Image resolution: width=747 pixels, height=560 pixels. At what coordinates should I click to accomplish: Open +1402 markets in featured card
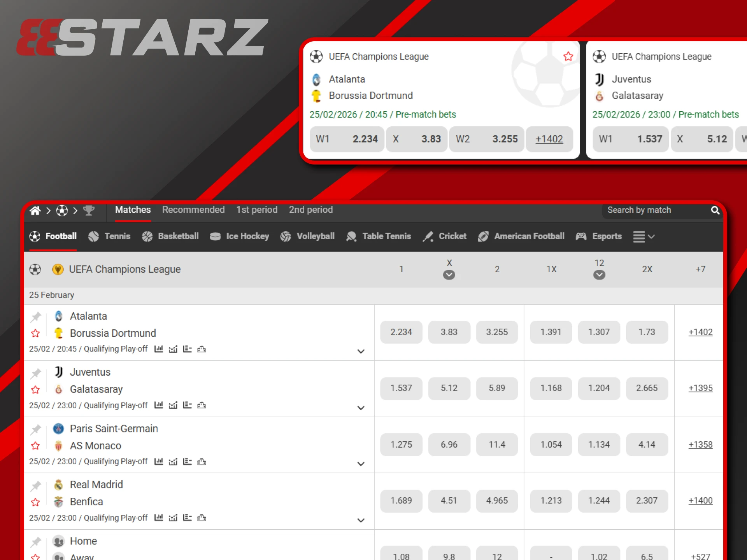pyautogui.click(x=549, y=139)
